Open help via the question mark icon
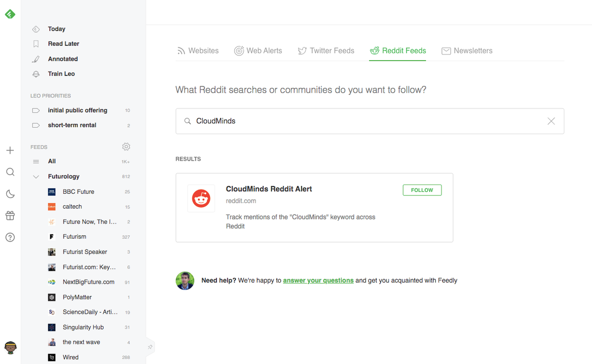This screenshot has height=364, width=592. [x=10, y=237]
